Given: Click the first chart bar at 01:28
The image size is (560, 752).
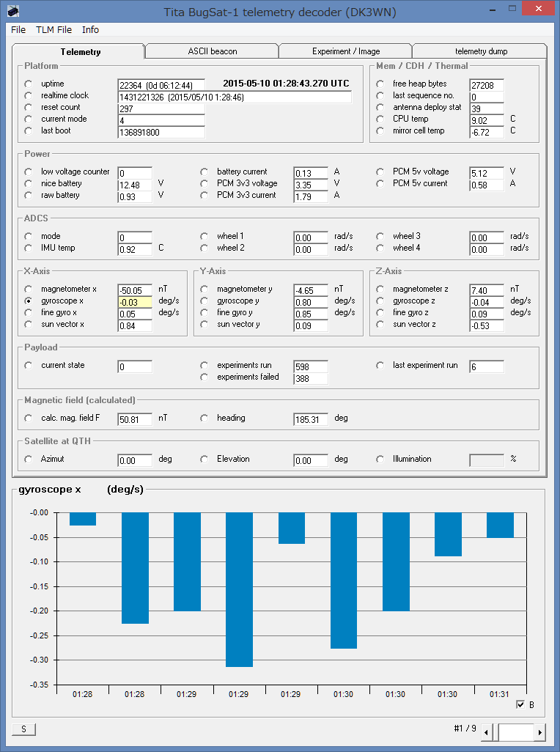Looking at the screenshot, I should click(83, 519).
